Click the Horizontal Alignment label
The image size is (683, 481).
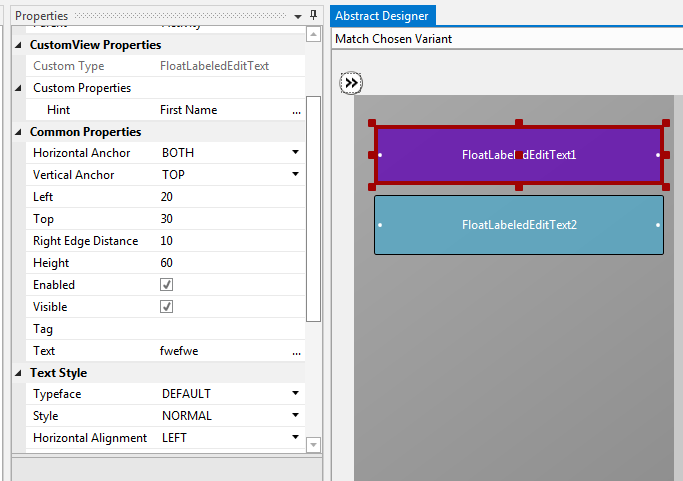click(90, 438)
